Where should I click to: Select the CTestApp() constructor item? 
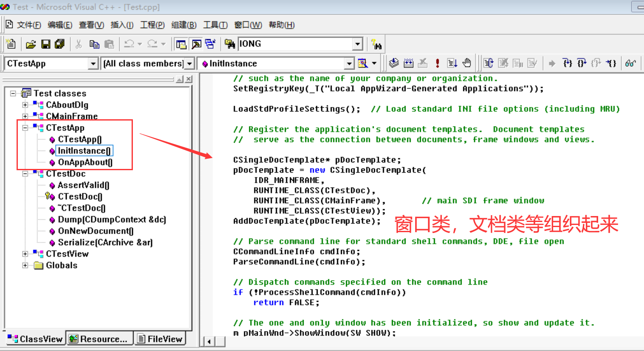click(x=80, y=139)
